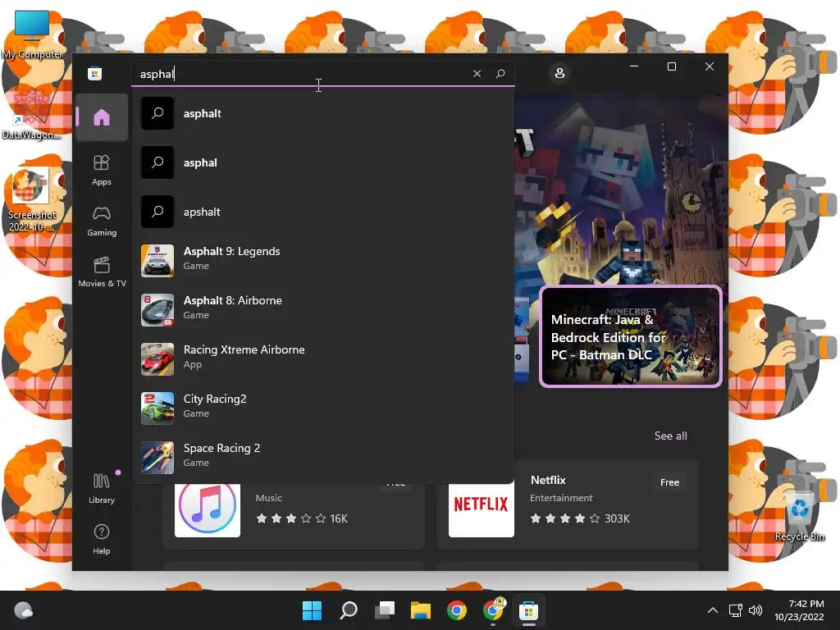
Task: Open File Explorer from taskbar
Action: pos(421,610)
